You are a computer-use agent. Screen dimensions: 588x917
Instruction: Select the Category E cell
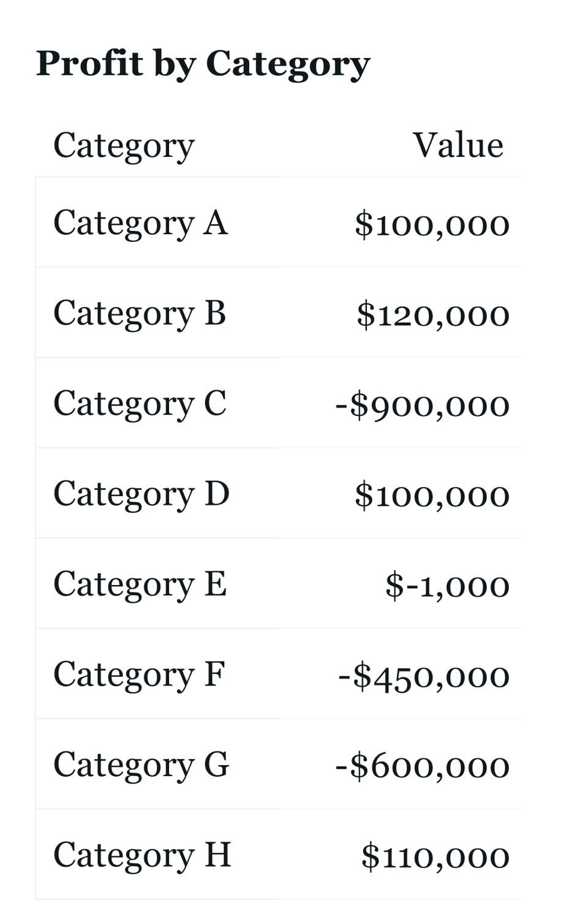pyautogui.click(x=140, y=584)
